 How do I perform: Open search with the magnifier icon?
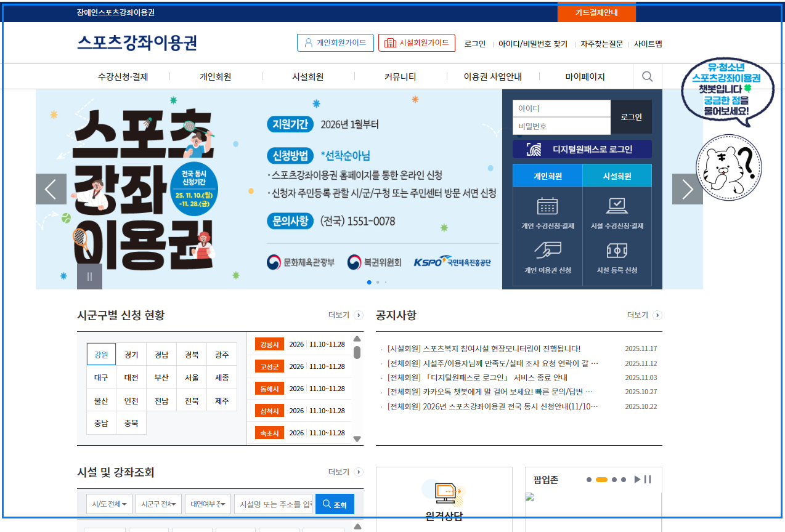click(x=646, y=76)
